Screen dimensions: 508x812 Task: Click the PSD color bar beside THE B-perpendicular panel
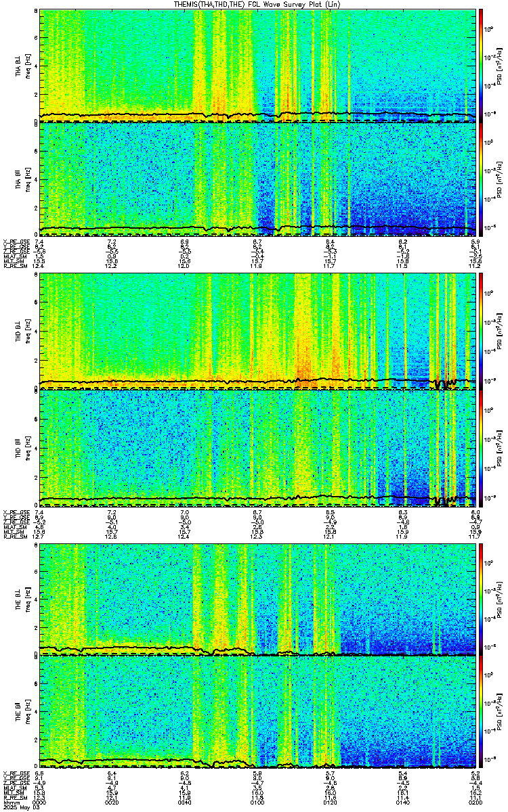tap(481, 599)
